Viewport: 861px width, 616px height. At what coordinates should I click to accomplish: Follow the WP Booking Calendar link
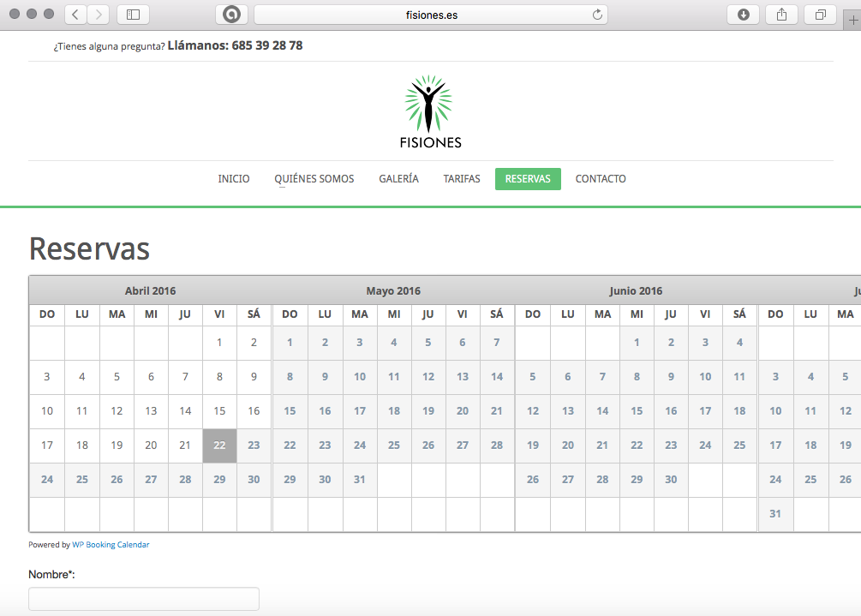[x=111, y=545]
